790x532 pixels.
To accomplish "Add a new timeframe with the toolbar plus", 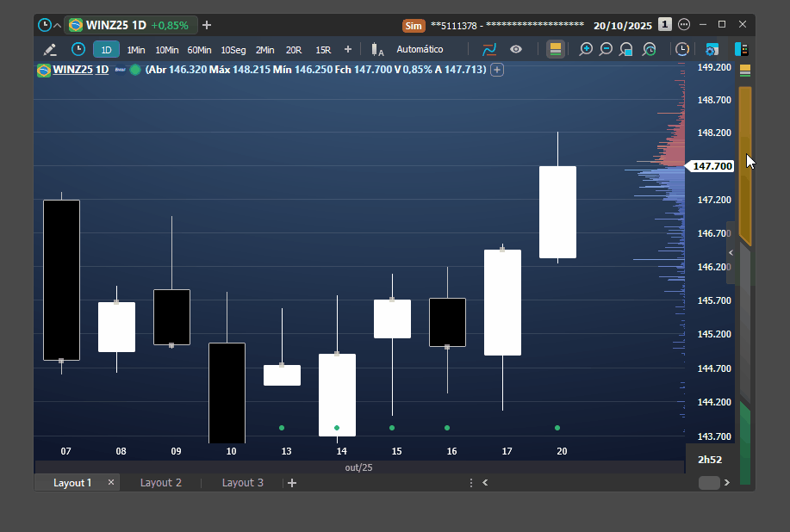I will point(348,49).
